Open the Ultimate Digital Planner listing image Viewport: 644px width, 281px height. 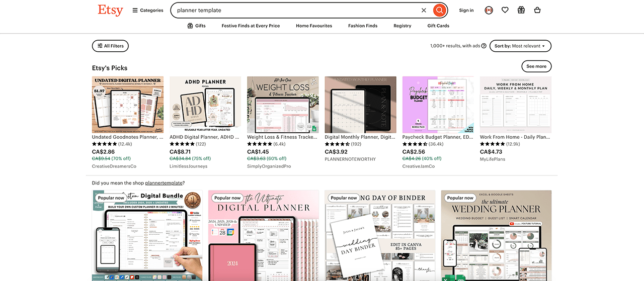point(264,235)
